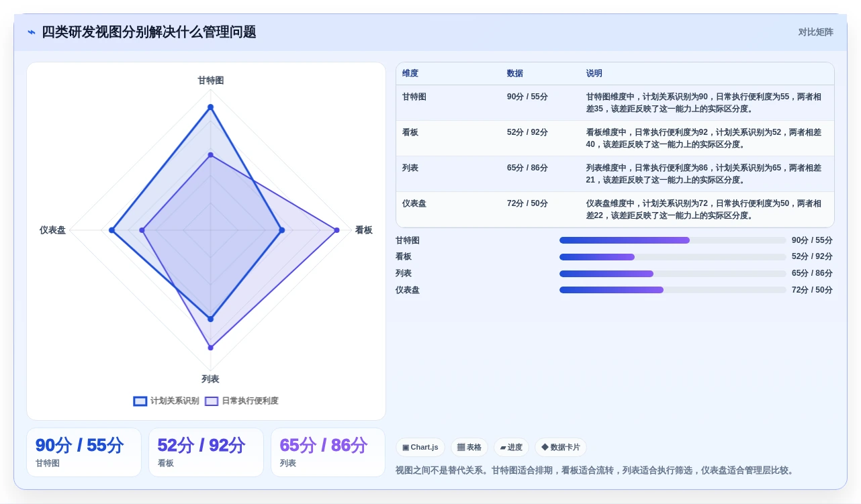Click the 日常执行便利度 point on 看板 axis
This screenshot has height=504, width=861.
pyautogui.click(x=336, y=230)
